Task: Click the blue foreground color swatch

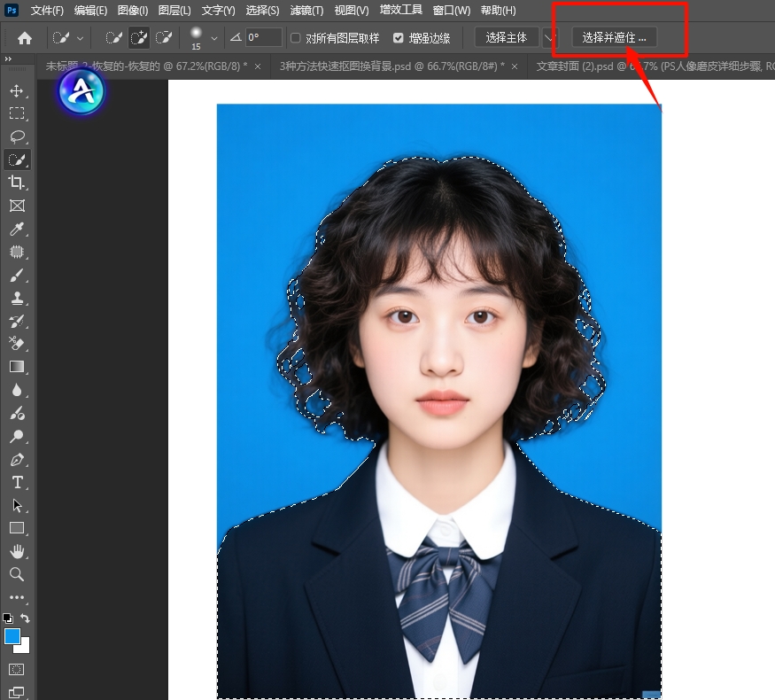Action: (12, 636)
